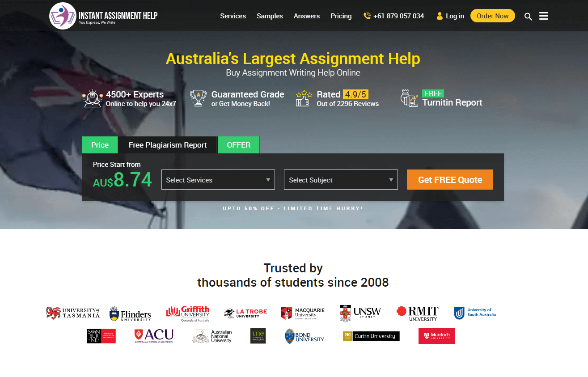Click 'thousands of students since 2008' text
The width and height of the screenshot is (588, 377).
pos(293,283)
